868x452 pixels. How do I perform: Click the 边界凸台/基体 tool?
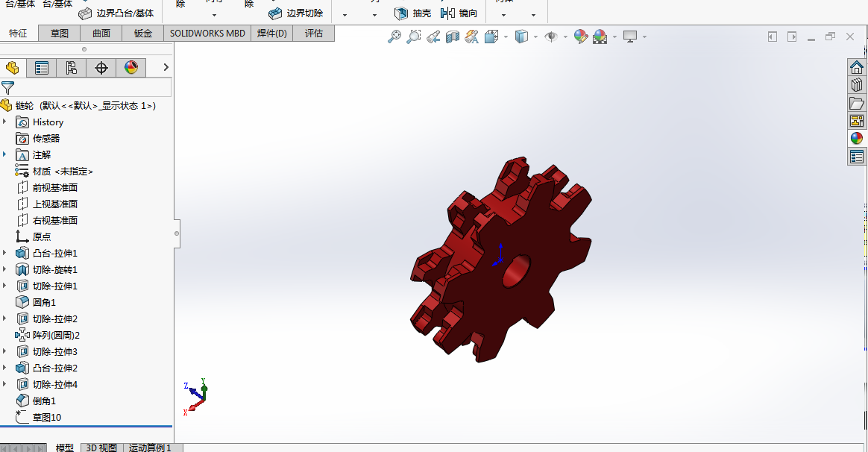coord(116,13)
